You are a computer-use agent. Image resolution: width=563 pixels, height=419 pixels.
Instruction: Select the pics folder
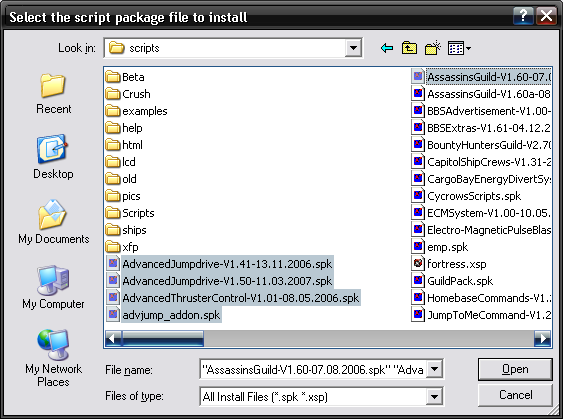(123, 196)
